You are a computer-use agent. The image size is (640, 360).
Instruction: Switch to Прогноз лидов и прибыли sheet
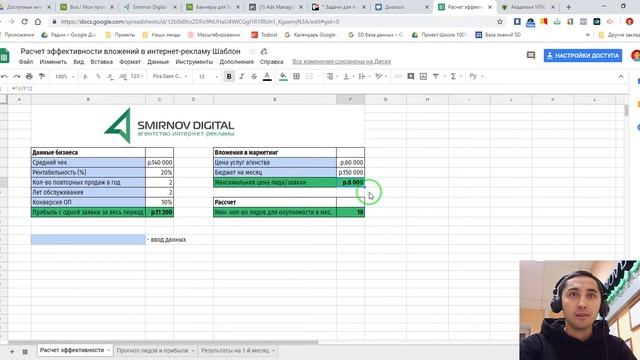pyautogui.click(x=155, y=351)
